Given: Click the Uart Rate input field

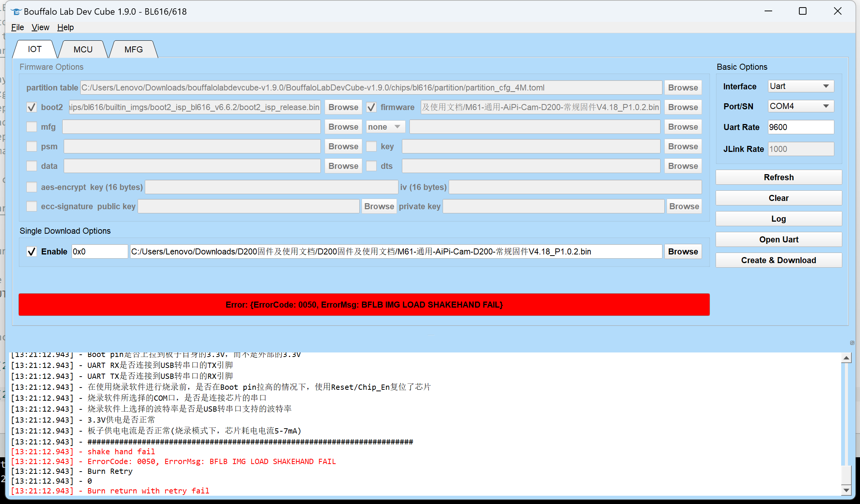Looking at the screenshot, I should pos(801,127).
